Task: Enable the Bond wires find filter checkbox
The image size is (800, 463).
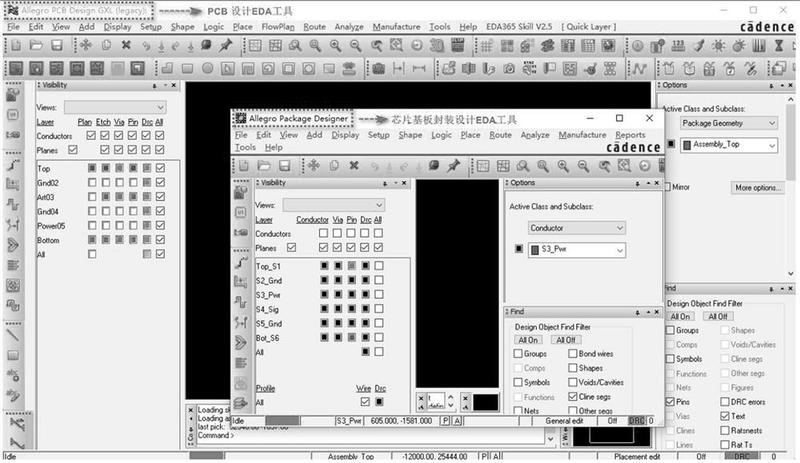Action: (571, 354)
